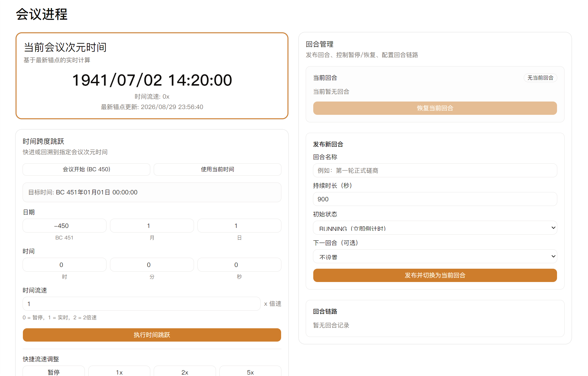This screenshot has width=588, height=376.
Task: Click the 持续时长 input showing 900
Action: (435, 199)
